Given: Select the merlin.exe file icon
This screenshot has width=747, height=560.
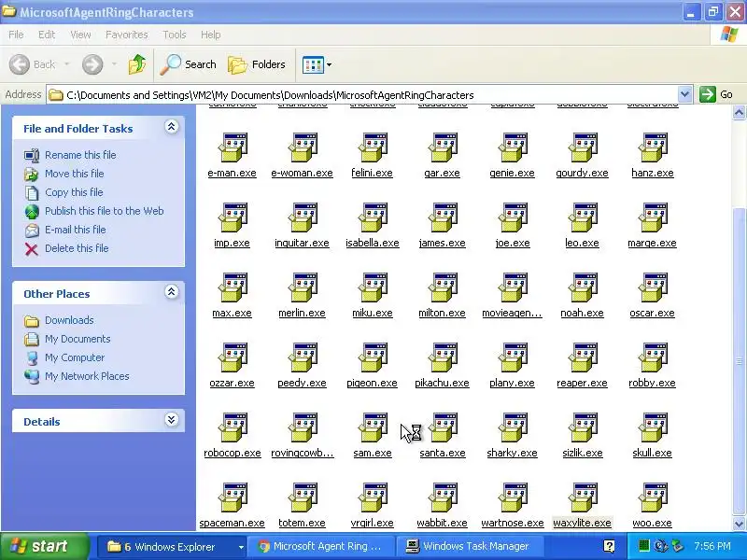Looking at the screenshot, I should pyautogui.click(x=303, y=288).
